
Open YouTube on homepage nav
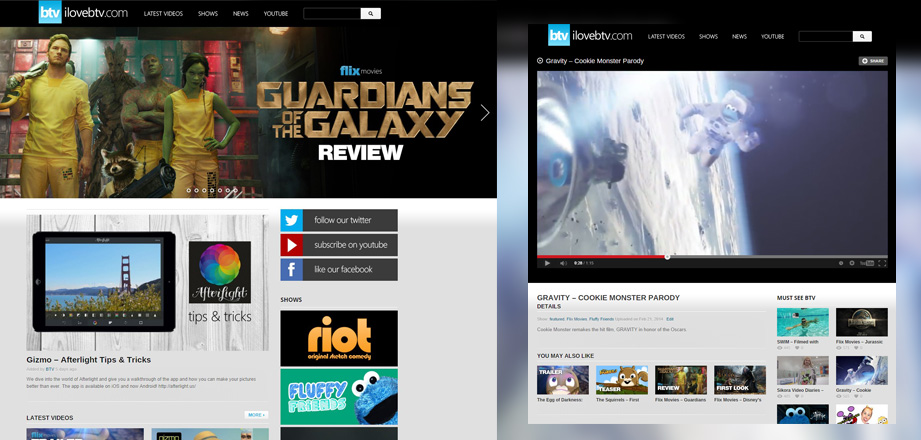coord(275,14)
